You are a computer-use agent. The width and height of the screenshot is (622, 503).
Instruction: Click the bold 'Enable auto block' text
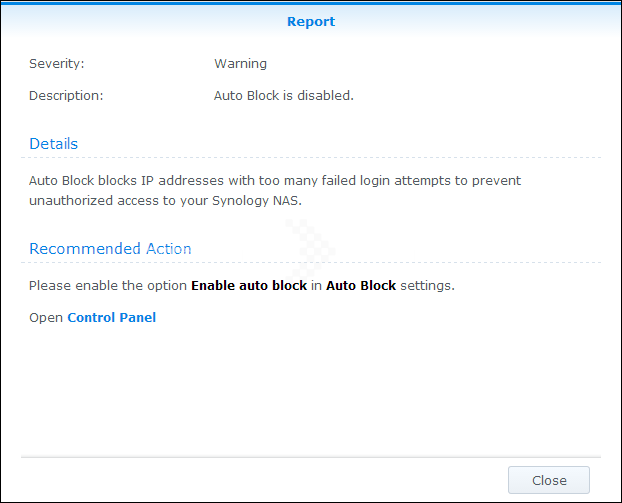point(249,286)
